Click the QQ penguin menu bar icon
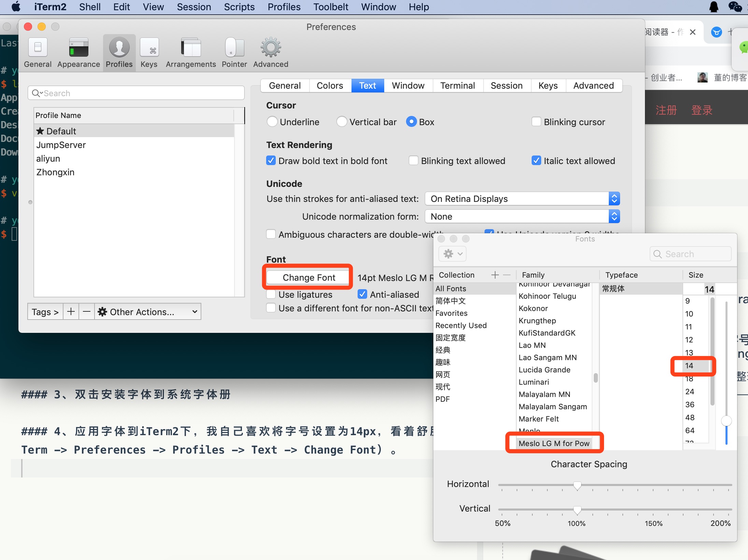The width and height of the screenshot is (748, 560). [x=714, y=7]
